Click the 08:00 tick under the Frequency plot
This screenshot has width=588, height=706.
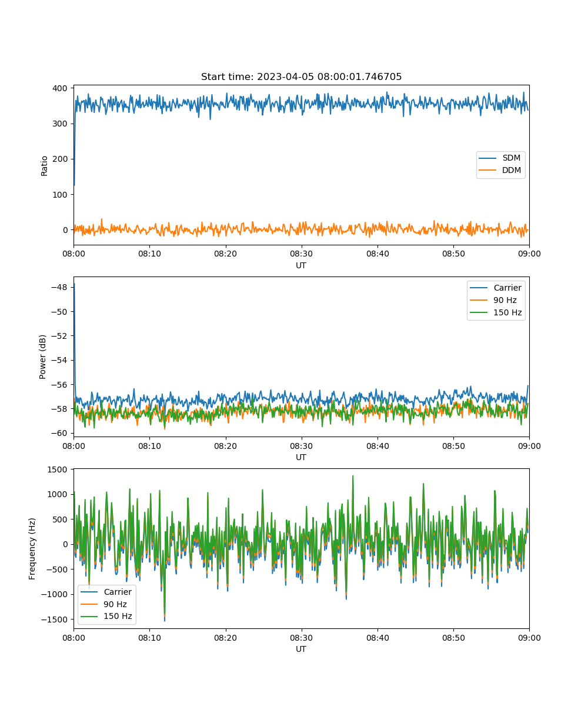click(x=73, y=637)
